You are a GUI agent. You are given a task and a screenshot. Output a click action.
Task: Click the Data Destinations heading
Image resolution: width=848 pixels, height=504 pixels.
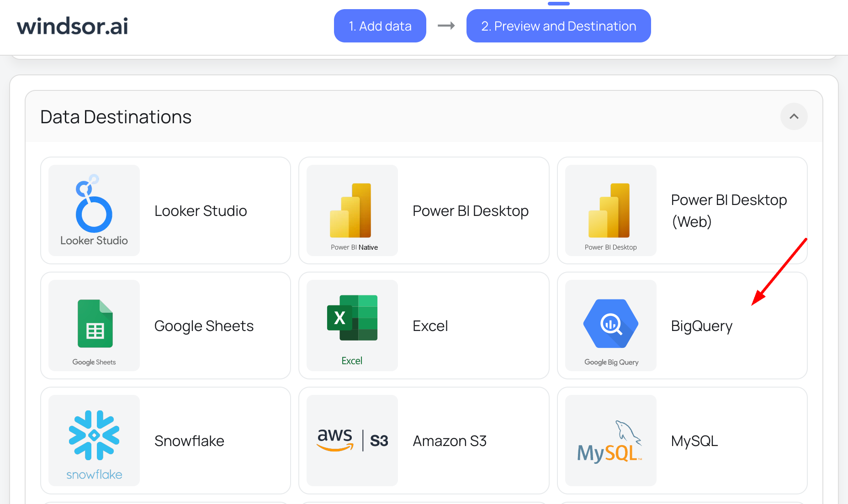pos(116,117)
